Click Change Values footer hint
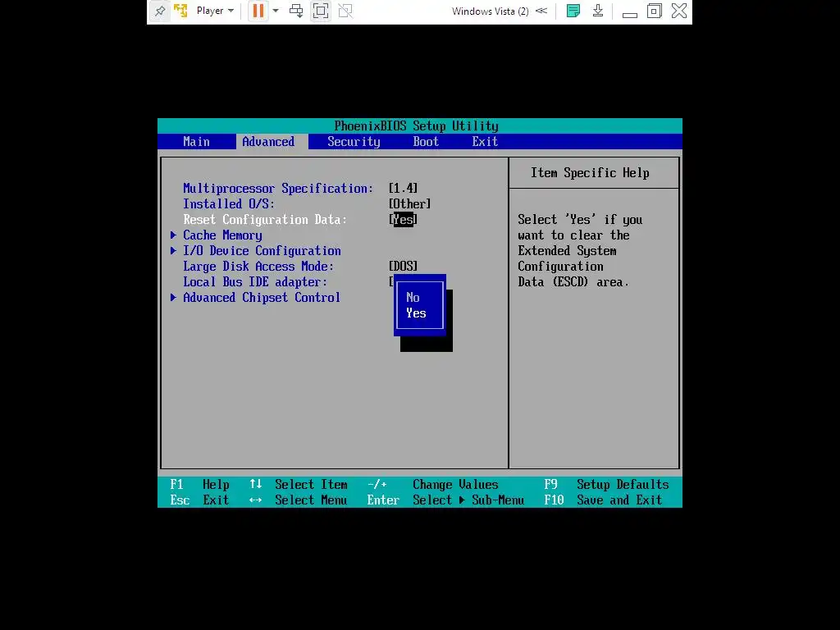The width and height of the screenshot is (840, 630). click(x=433, y=485)
